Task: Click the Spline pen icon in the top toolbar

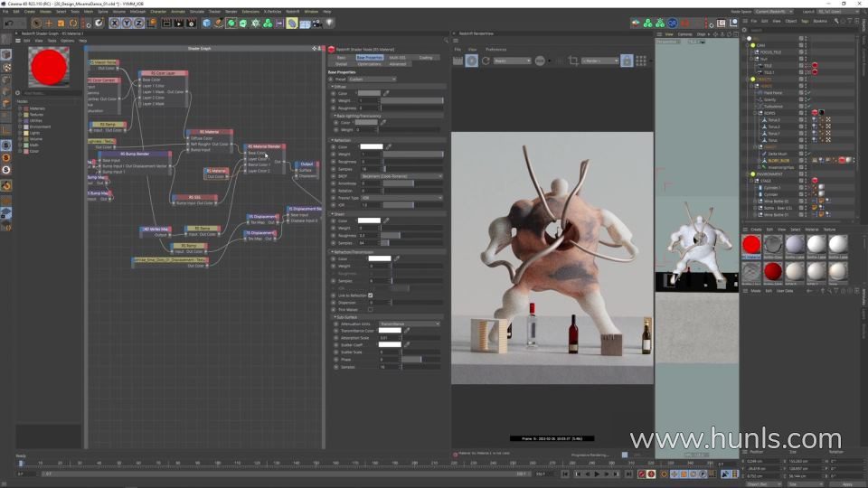Action: [x=219, y=23]
